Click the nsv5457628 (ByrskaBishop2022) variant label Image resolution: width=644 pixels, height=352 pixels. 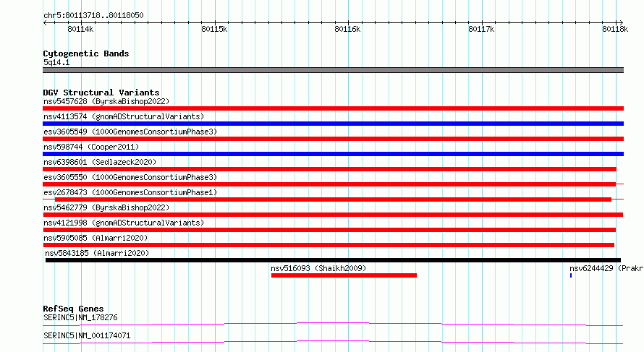click(x=106, y=101)
